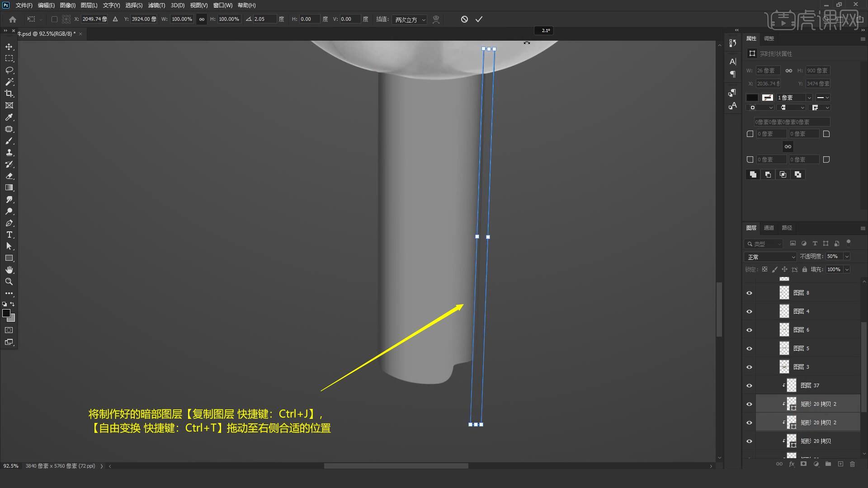
Task: Select the Eraser tool
Action: click(x=9, y=176)
